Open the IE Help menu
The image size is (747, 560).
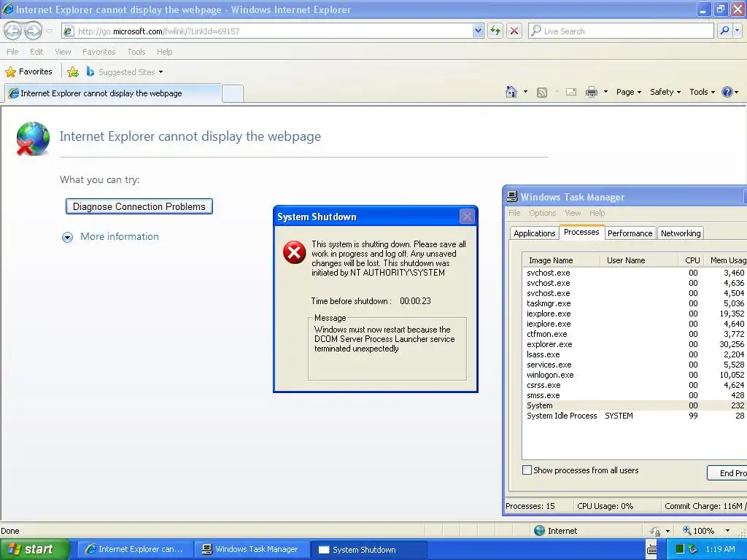[x=164, y=52]
